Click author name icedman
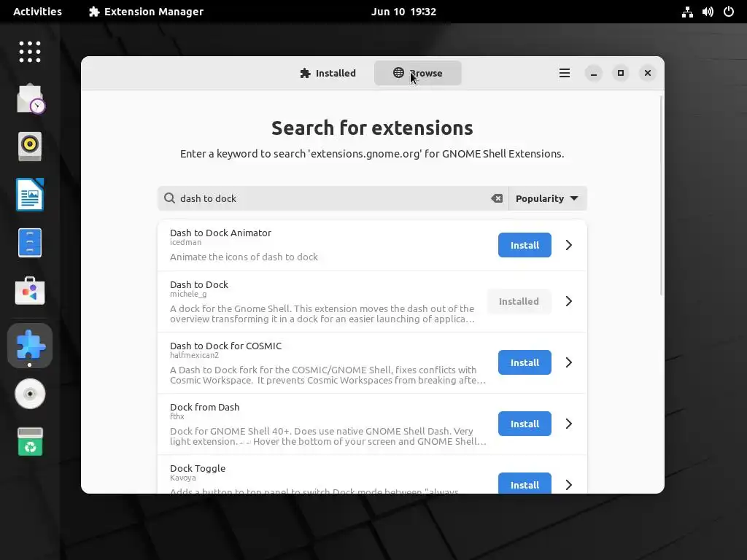This screenshot has height=560, width=747. [185, 242]
